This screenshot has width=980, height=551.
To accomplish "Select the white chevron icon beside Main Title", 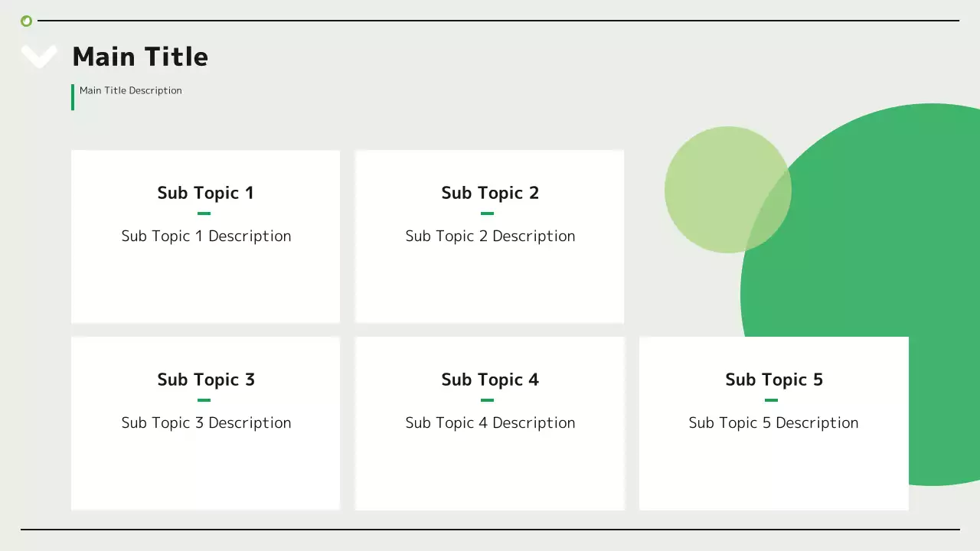I will [38, 55].
